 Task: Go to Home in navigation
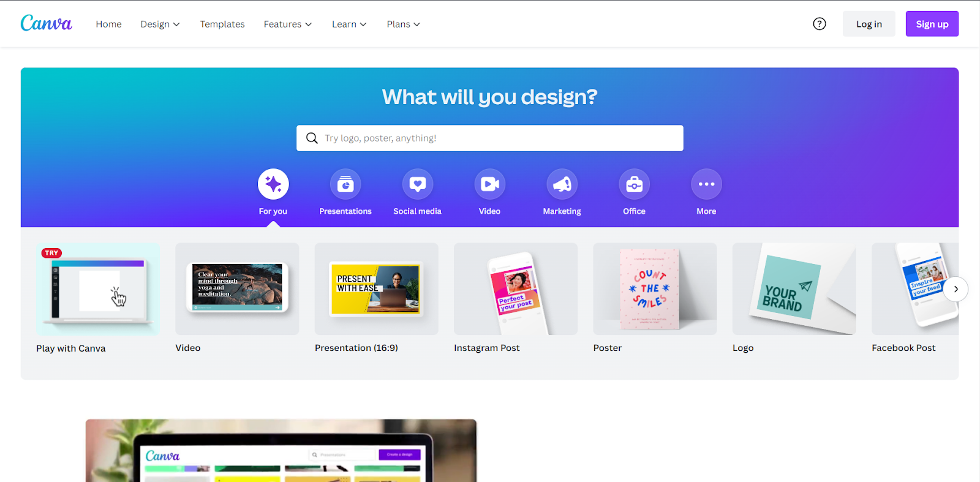click(108, 24)
